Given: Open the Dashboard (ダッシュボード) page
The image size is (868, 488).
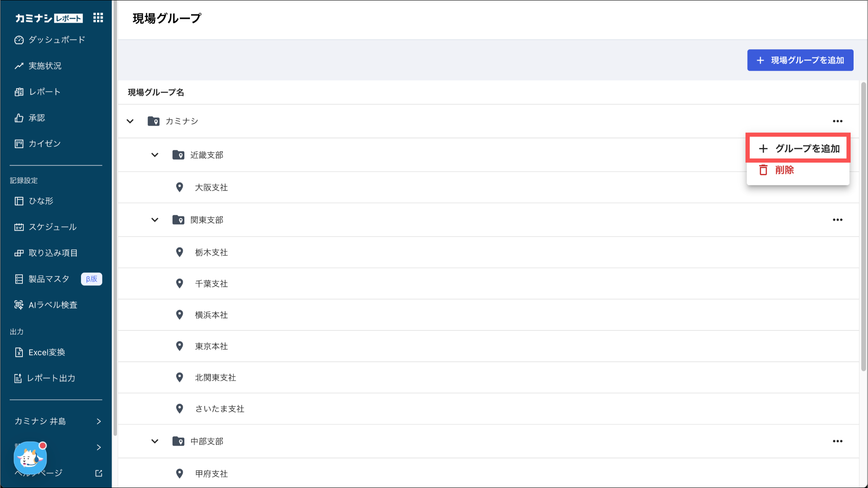Looking at the screenshot, I should (56, 40).
